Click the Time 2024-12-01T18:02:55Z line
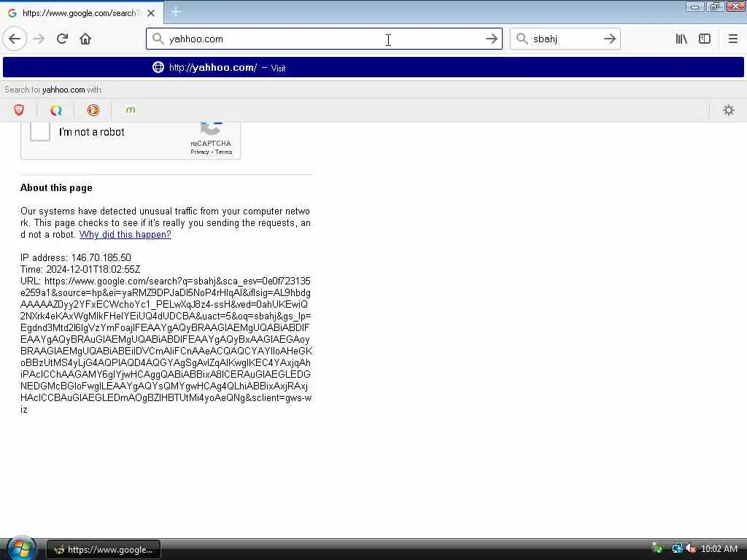This screenshot has height=560, width=747. 80,270
